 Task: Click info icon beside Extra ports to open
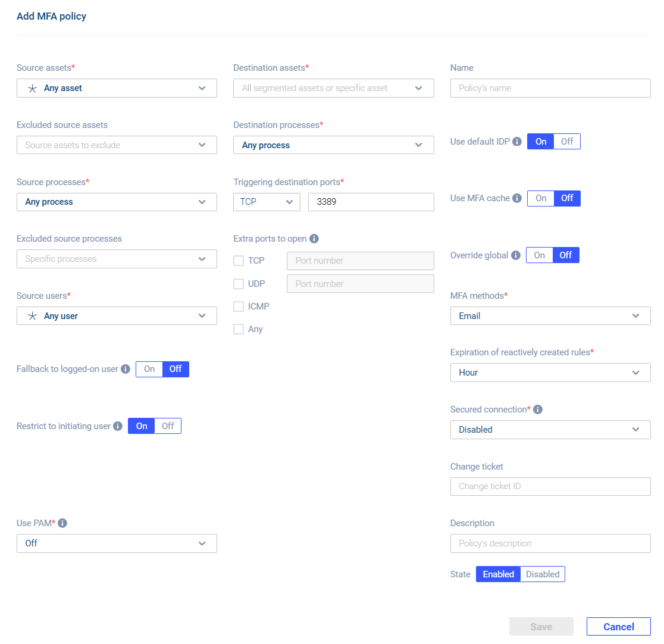tap(314, 239)
